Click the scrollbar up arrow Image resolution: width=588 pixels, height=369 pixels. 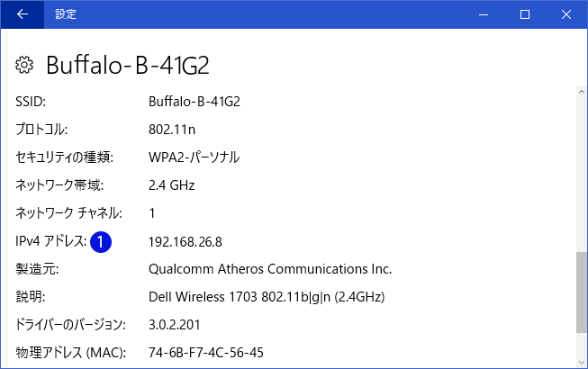582,92
